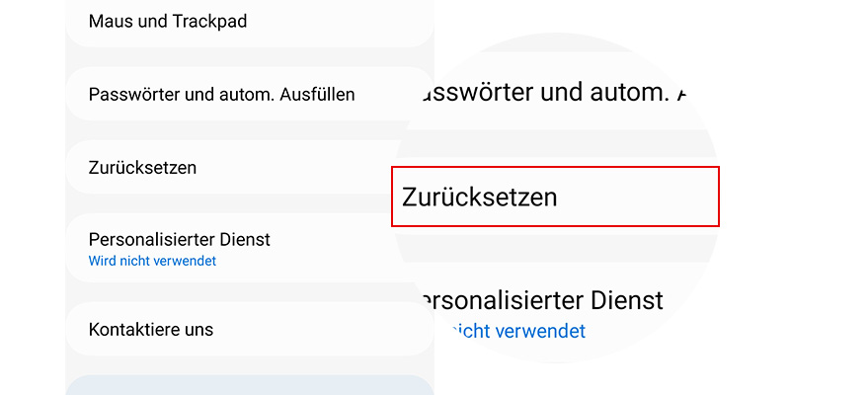The width and height of the screenshot is (868, 395).
Task: Open Personalisierter Dienst in the left list
Action: coord(180,239)
